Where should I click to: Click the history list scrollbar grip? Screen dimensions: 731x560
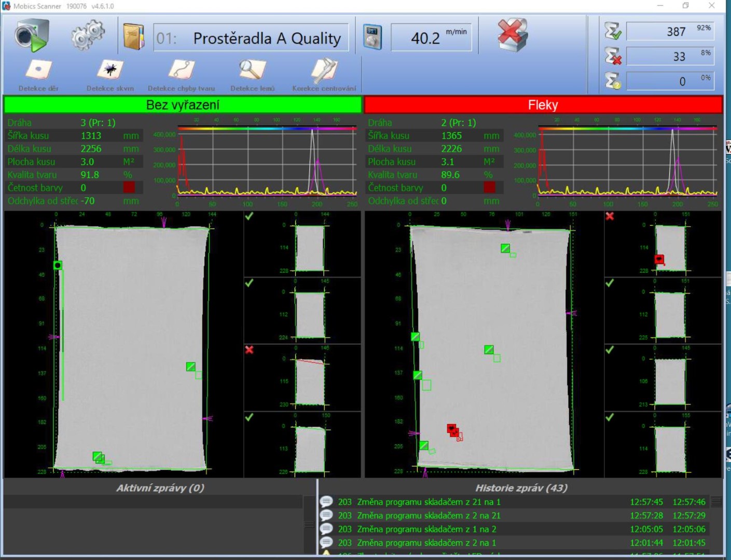coord(716,501)
